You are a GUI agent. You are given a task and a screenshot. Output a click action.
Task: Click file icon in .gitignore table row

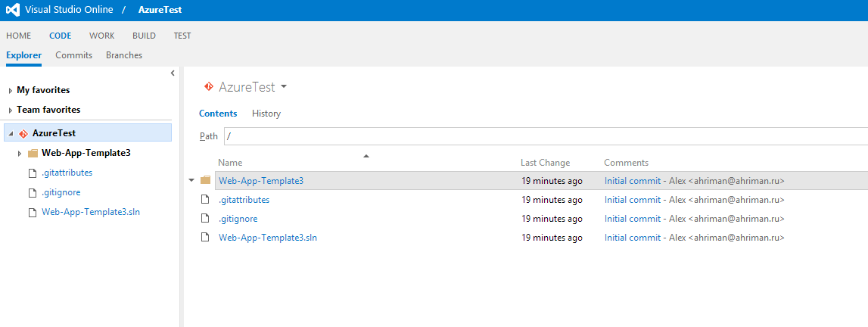coord(205,219)
